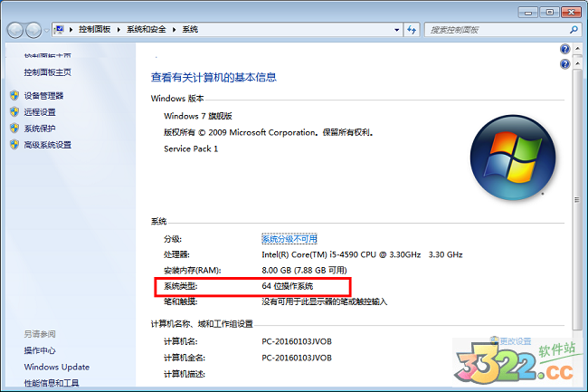Open 远程设置 from the sidebar
588x392 pixels.
pos(40,112)
